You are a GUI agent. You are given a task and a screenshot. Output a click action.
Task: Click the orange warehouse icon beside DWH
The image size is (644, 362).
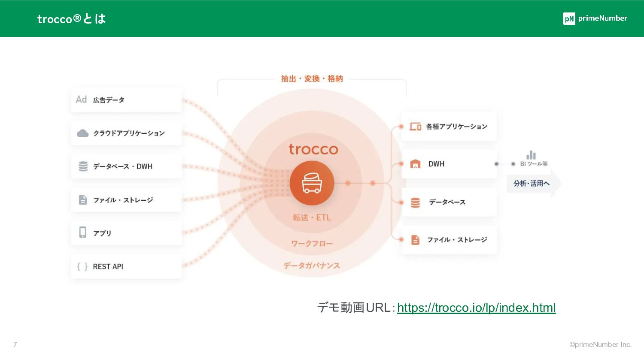click(x=415, y=164)
